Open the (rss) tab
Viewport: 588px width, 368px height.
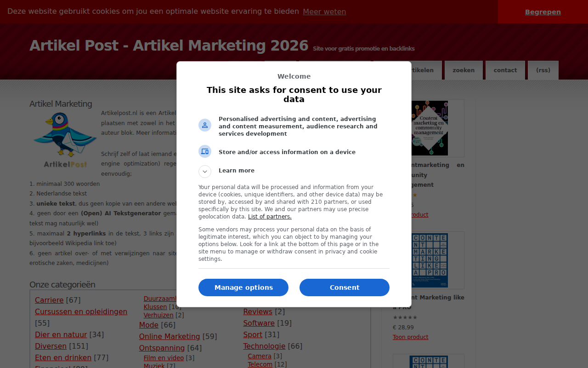[543, 70]
